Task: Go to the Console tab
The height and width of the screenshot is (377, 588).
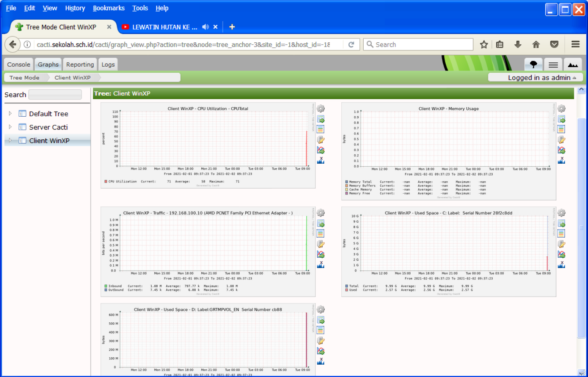Action: click(x=19, y=65)
